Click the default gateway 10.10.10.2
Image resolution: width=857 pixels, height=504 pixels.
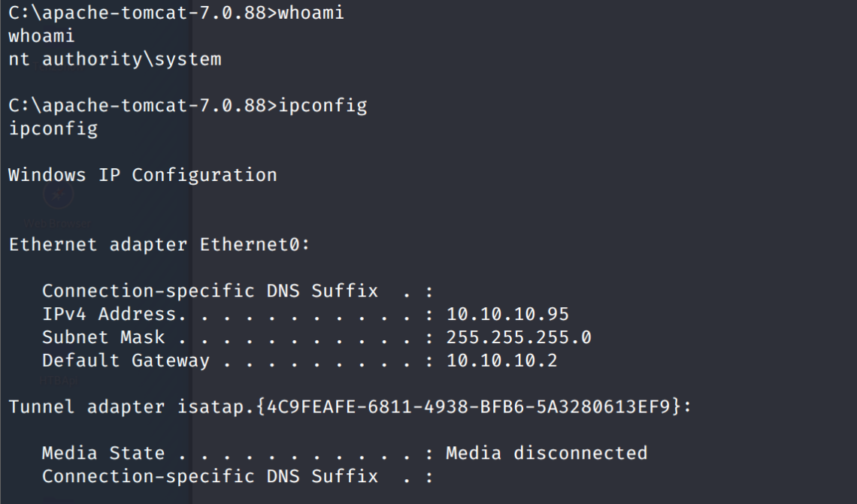502,361
